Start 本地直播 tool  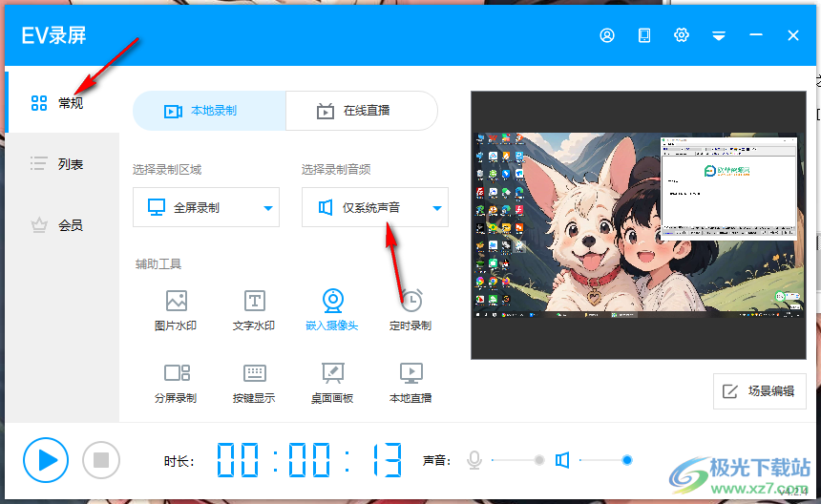pos(411,383)
